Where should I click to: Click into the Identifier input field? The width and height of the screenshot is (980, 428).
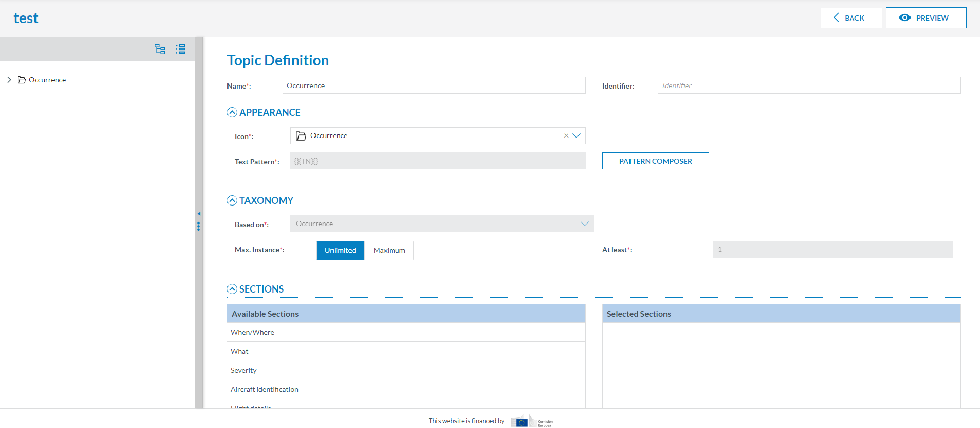point(809,85)
